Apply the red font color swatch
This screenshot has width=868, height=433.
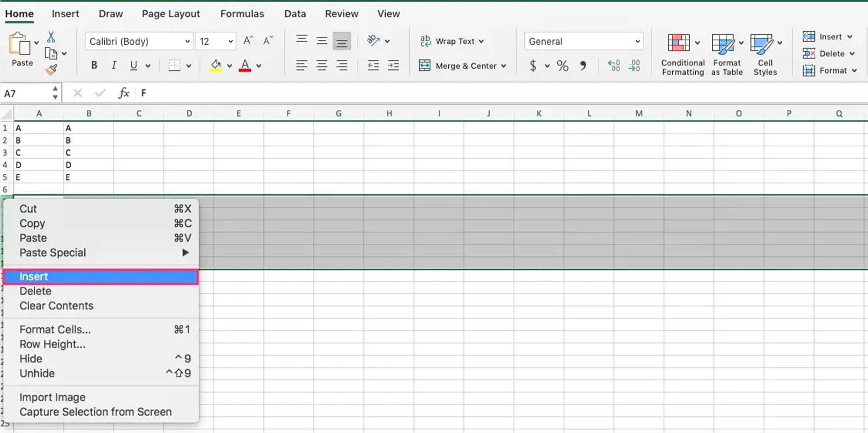tap(245, 66)
